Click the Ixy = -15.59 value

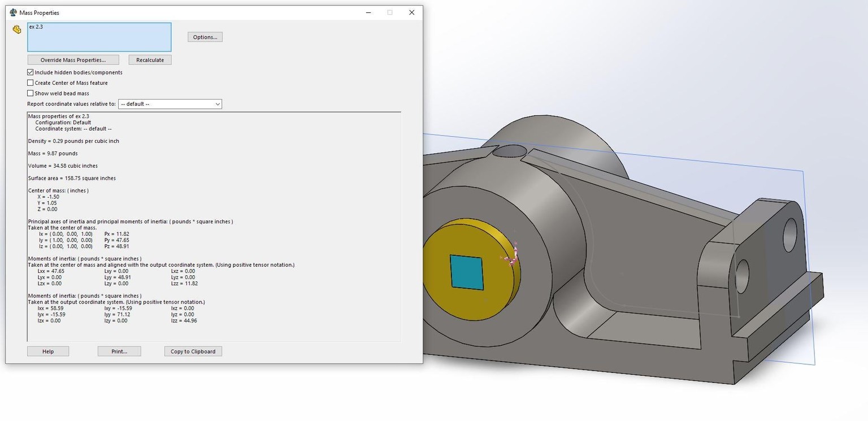118,309
